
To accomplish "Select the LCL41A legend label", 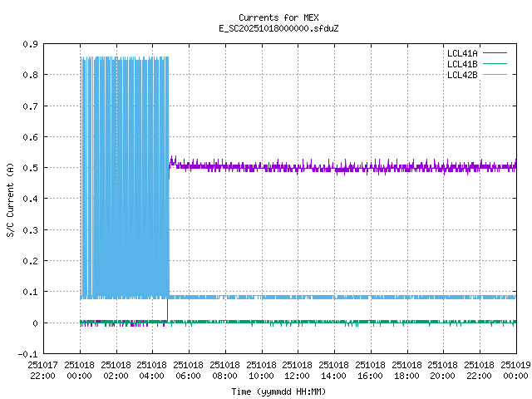I will coord(462,52).
